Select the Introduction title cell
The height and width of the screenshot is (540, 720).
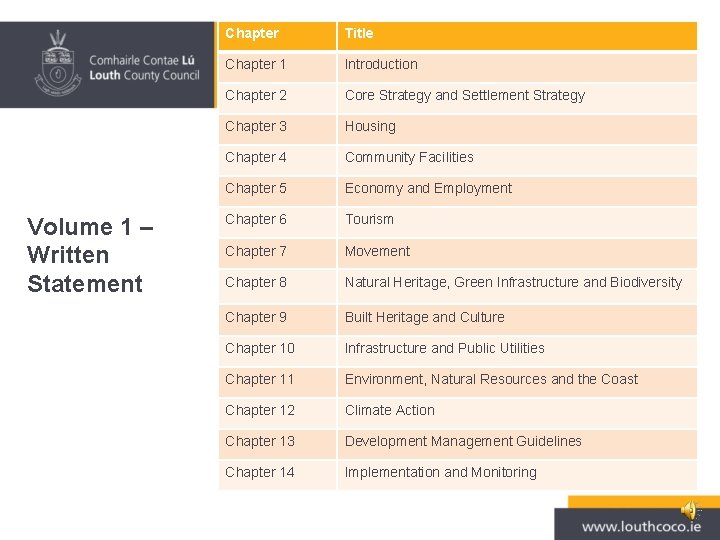(381, 64)
